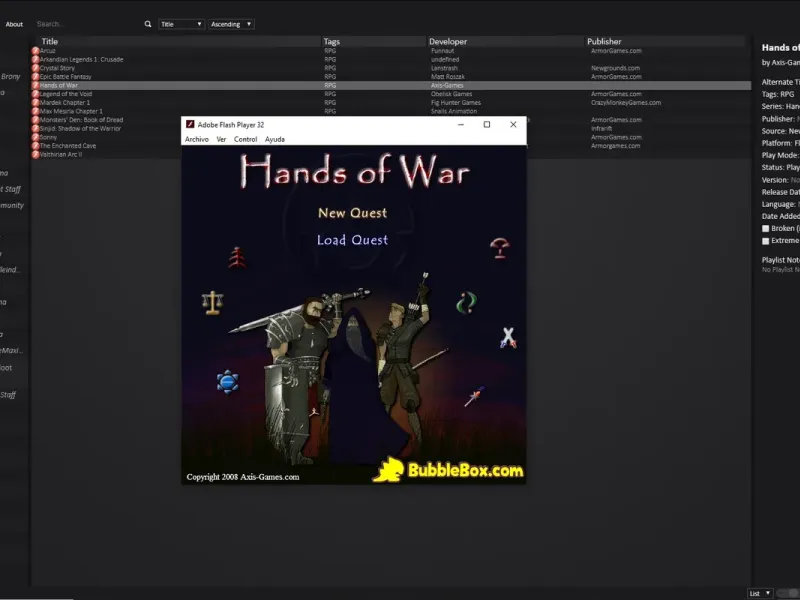
Task: Click the CrazyMonkeyGames.com publisher cell
Action: click(626, 103)
